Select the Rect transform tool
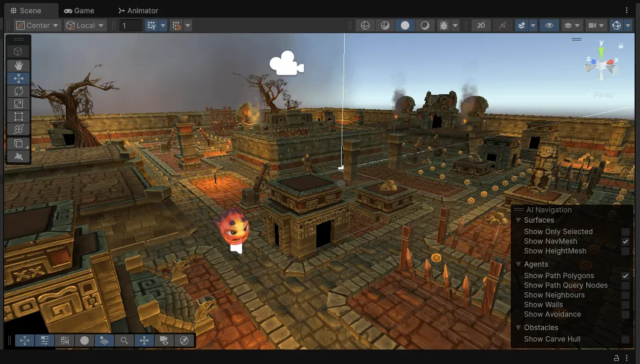This screenshot has width=640, height=364. (x=18, y=117)
